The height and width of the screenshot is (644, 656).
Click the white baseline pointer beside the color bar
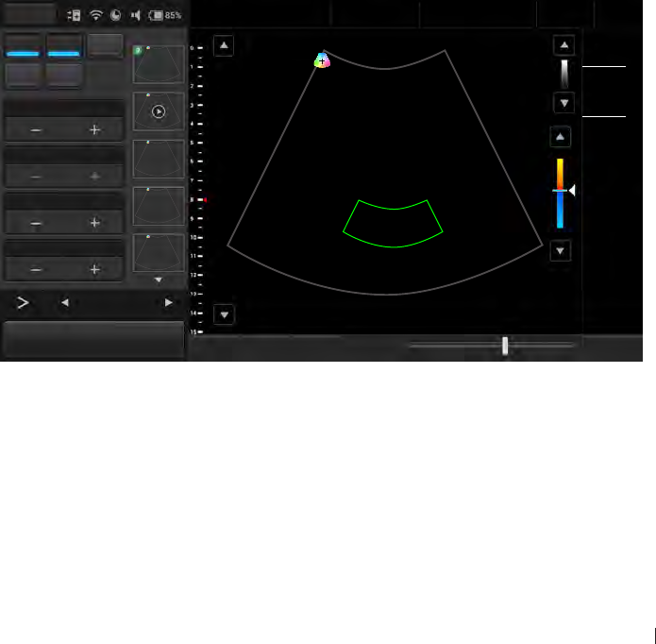pos(572,191)
